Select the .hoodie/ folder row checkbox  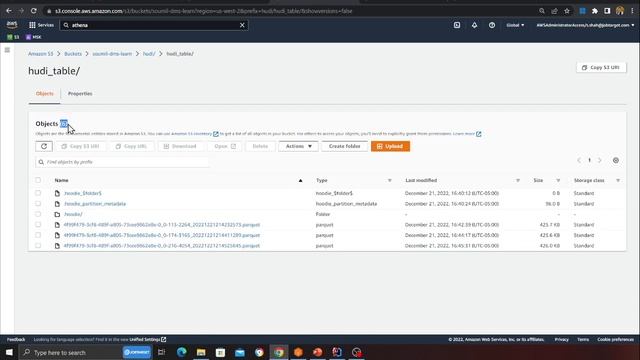click(x=38, y=214)
